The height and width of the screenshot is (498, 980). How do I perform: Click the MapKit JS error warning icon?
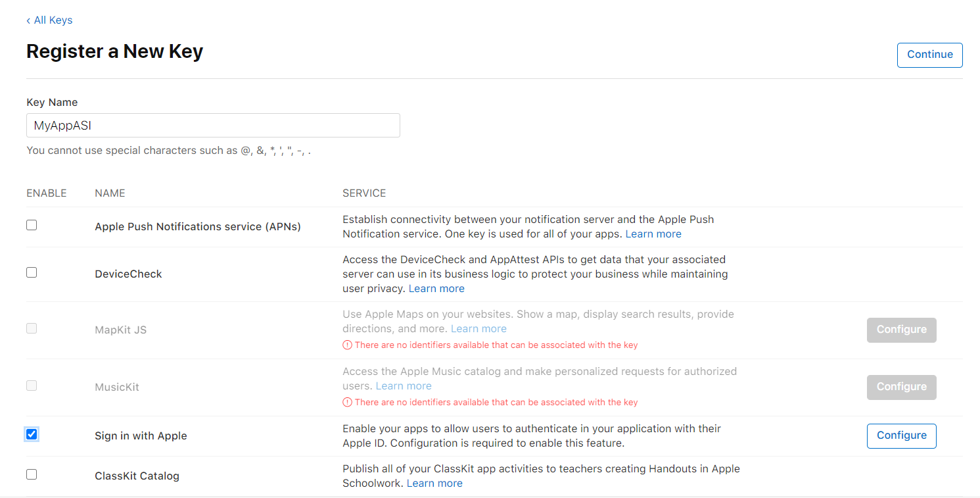[347, 345]
